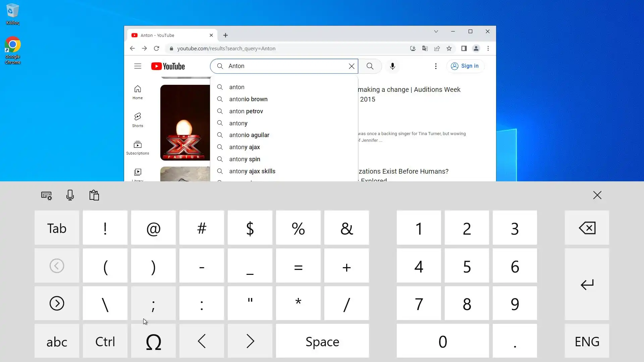Viewport: 644px width, 362px height.
Task: Start dictation with the keyboard microphone icon
Action: tap(70, 195)
